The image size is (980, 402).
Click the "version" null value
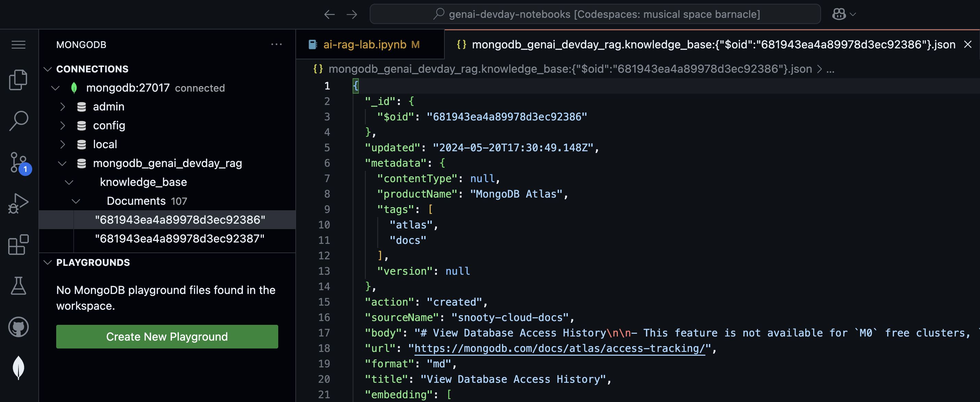click(x=458, y=271)
